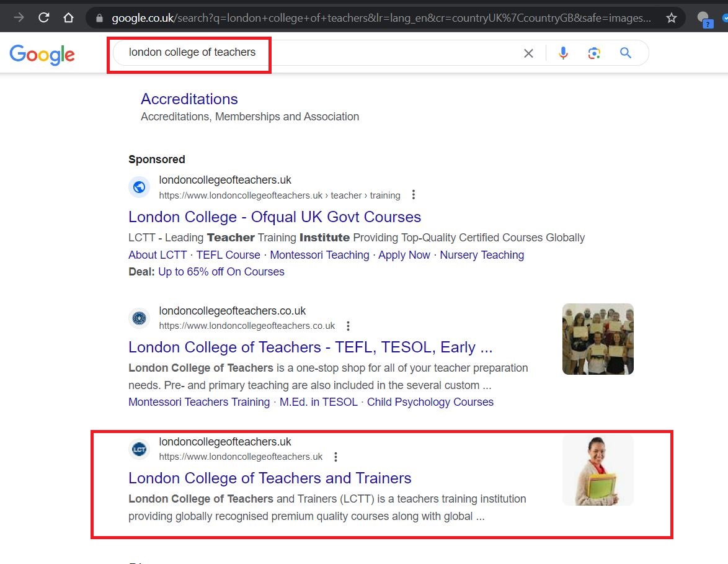Image resolution: width=728 pixels, height=564 pixels.
Task: Open the browser extension icon in toolbar
Action: [x=704, y=19]
